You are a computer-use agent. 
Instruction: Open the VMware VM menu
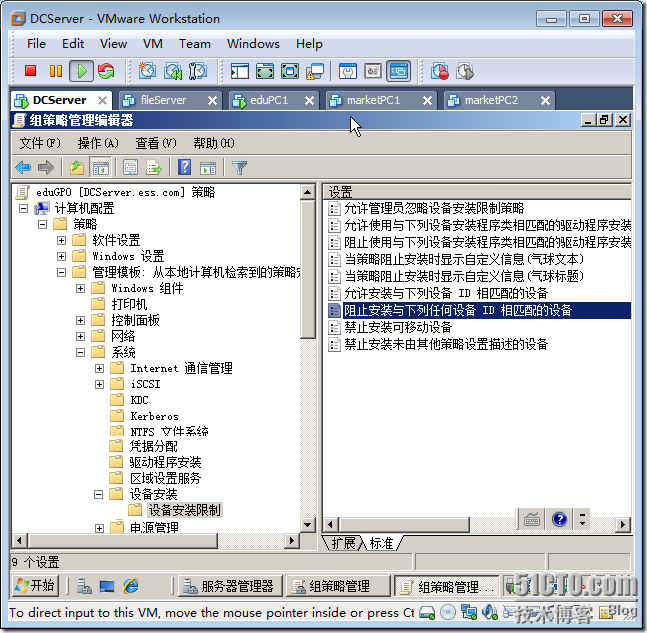(153, 44)
